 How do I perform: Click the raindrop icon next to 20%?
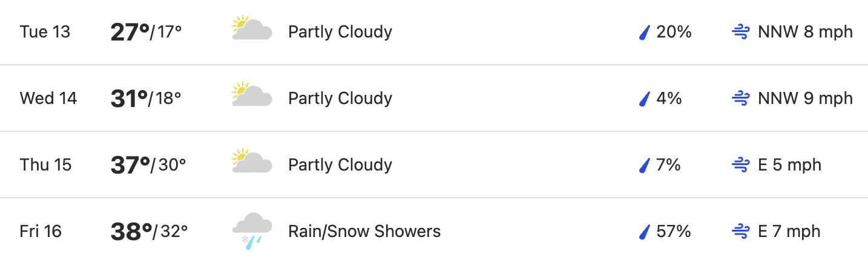tap(645, 32)
